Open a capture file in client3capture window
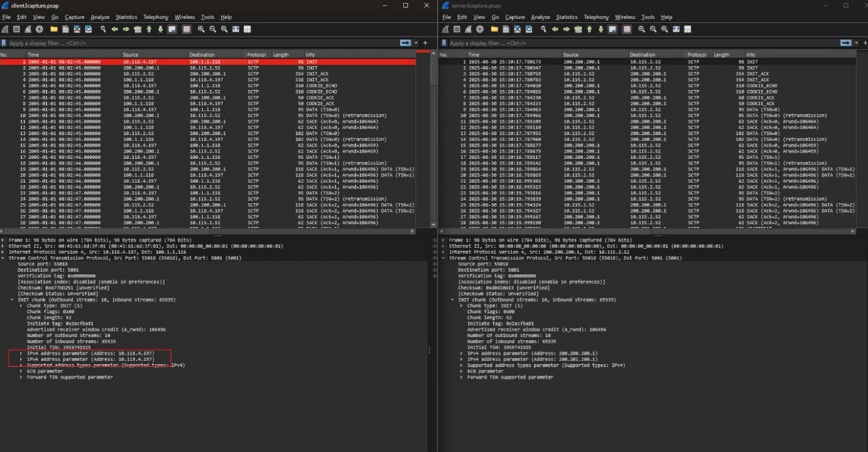The image size is (868, 452). (54, 29)
